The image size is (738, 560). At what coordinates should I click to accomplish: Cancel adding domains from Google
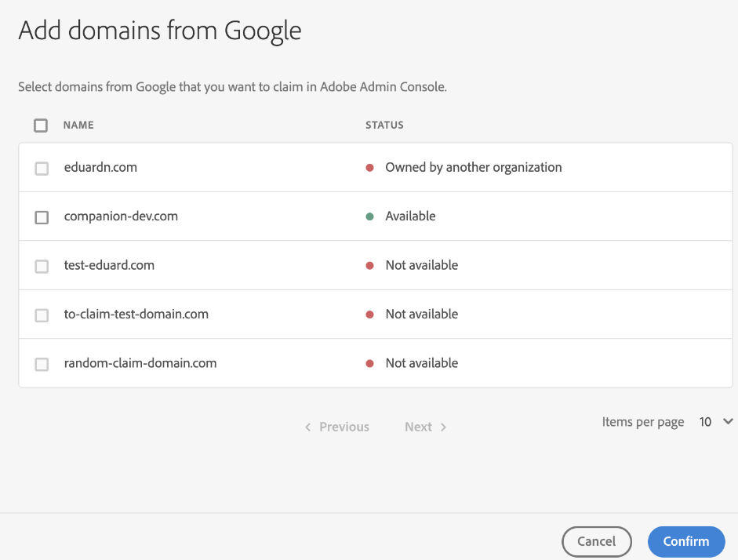pyautogui.click(x=597, y=541)
